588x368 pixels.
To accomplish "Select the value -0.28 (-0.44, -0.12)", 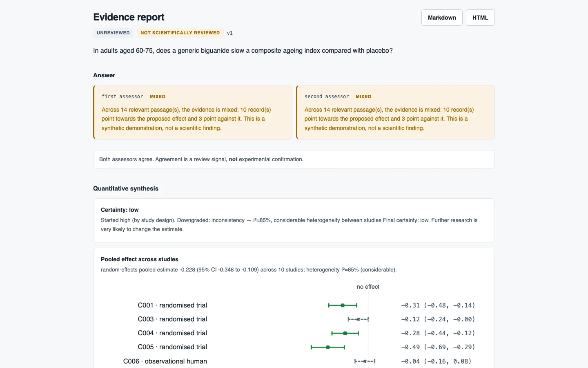I will point(438,333).
